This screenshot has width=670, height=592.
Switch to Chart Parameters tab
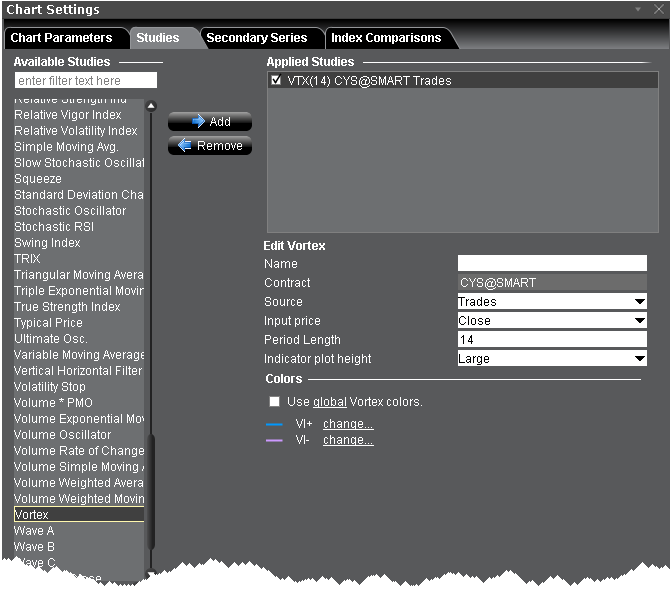(61, 38)
